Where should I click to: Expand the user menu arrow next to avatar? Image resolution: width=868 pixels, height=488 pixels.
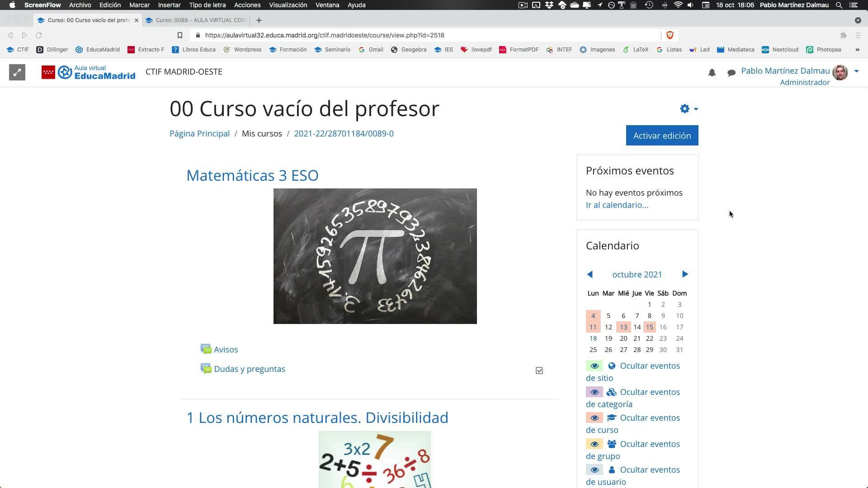(x=856, y=71)
